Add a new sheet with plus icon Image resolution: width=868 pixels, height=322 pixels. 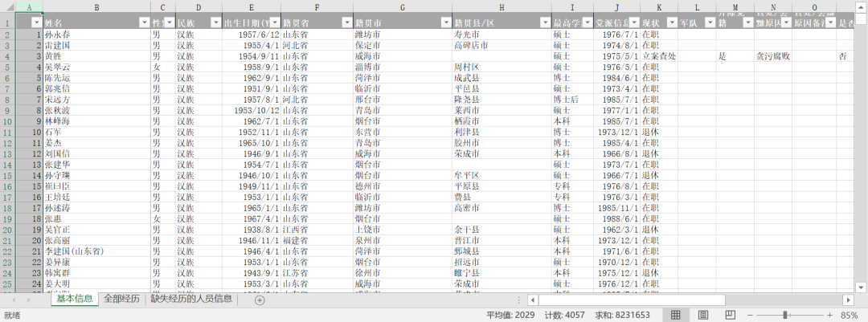tap(260, 300)
